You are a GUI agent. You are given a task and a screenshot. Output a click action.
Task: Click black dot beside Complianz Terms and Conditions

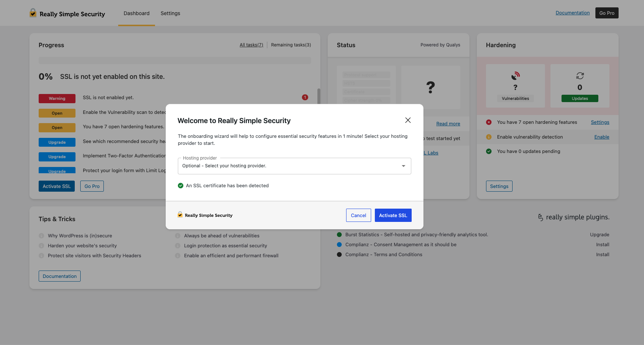point(339,254)
